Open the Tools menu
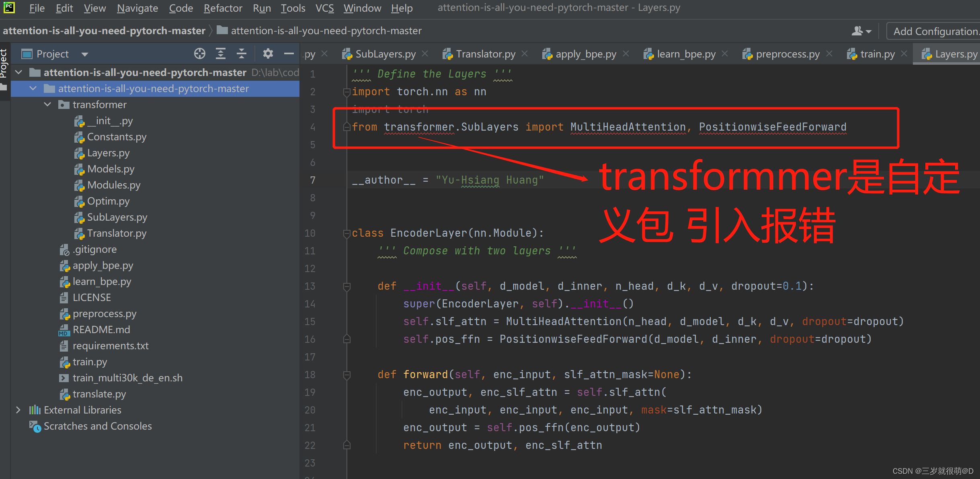This screenshot has width=980, height=479. tap(293, 8)
